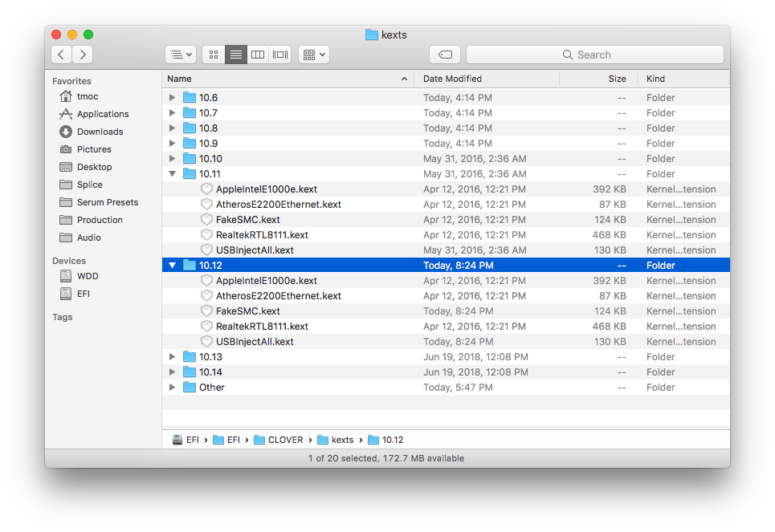Image resolution: width=775 pixels, height=532 pixels.
Task: Click the Edit Tags toolbar button
Action: (x=445, y=55)
